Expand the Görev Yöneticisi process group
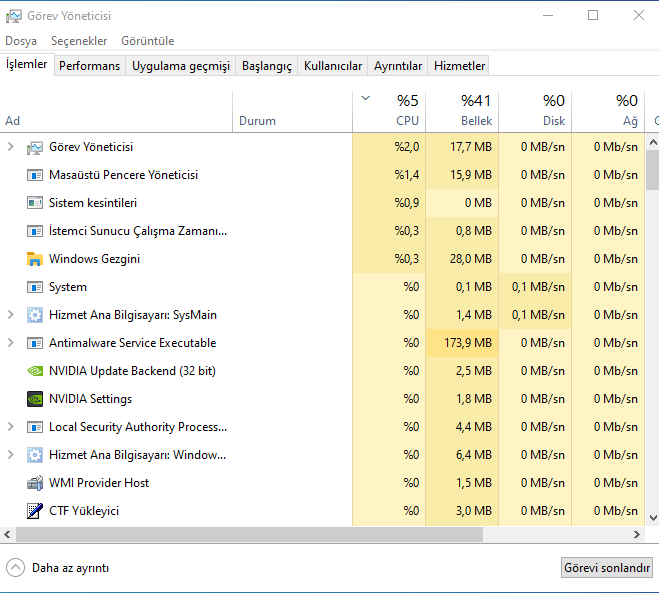This screenshot has width=659, height=593. coord(11,147)
